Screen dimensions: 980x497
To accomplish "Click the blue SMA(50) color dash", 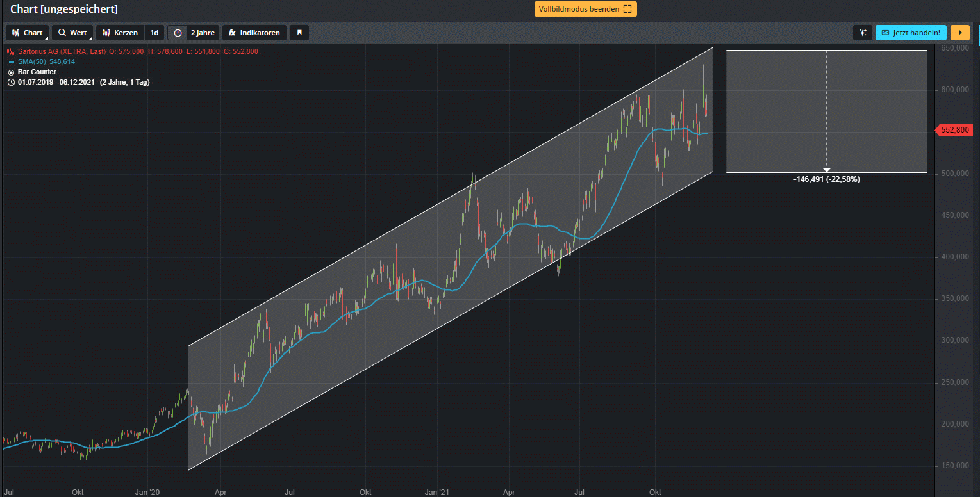I will (11, 61).
